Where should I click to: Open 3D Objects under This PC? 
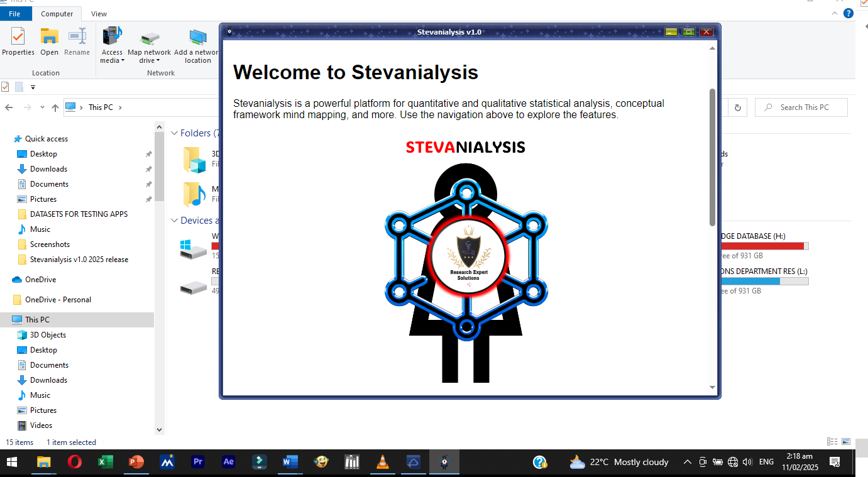tap(48, 335)
